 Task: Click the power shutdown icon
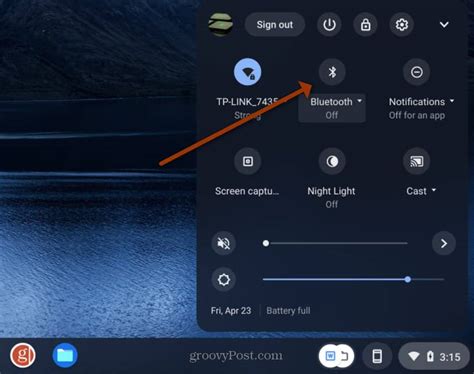329,25
